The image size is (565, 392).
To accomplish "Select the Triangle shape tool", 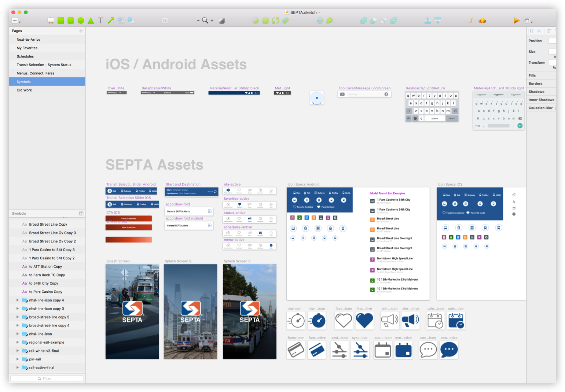I will pos(91,21).
